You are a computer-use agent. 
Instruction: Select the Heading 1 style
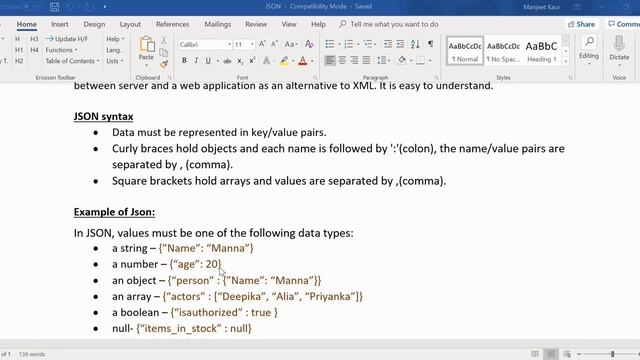click(541, 51)
